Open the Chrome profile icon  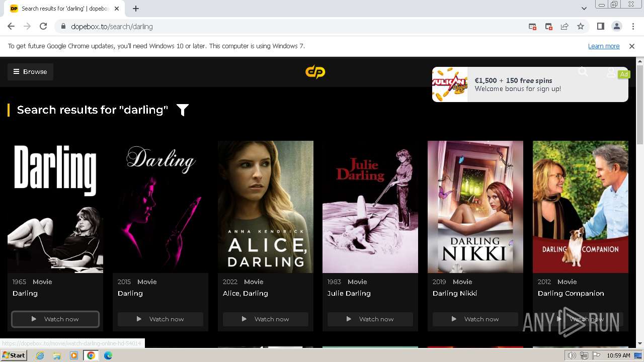[616, 27]
